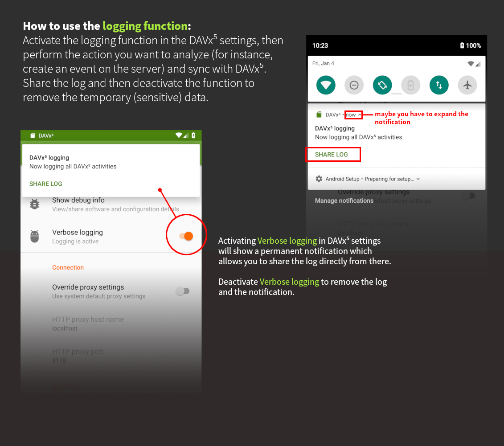
Task: Enable the Override proxy settings switch
Action: pyautogui.click(x=183, y=291)
